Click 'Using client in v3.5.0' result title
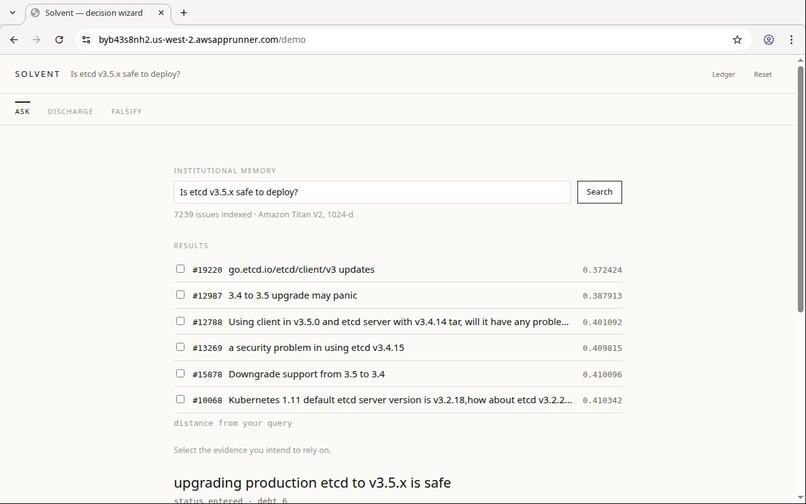Image resolution: width=806 pixels, height=504 pixels. (398, 322)
